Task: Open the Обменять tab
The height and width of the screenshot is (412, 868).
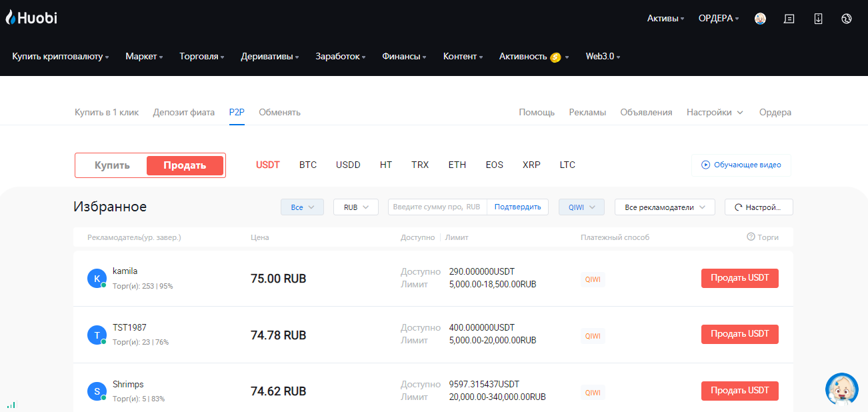Action: coord(280,113)
